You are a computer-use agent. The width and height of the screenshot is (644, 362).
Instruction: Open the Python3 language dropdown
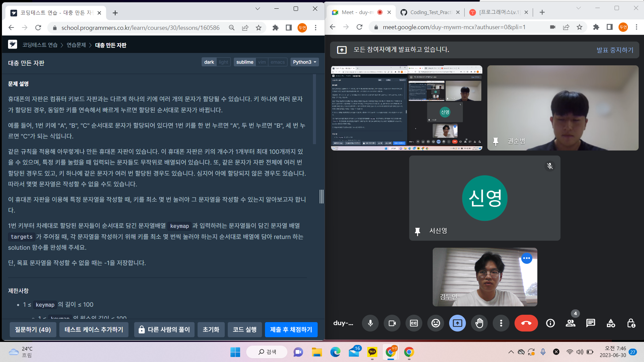coord(304,62)
